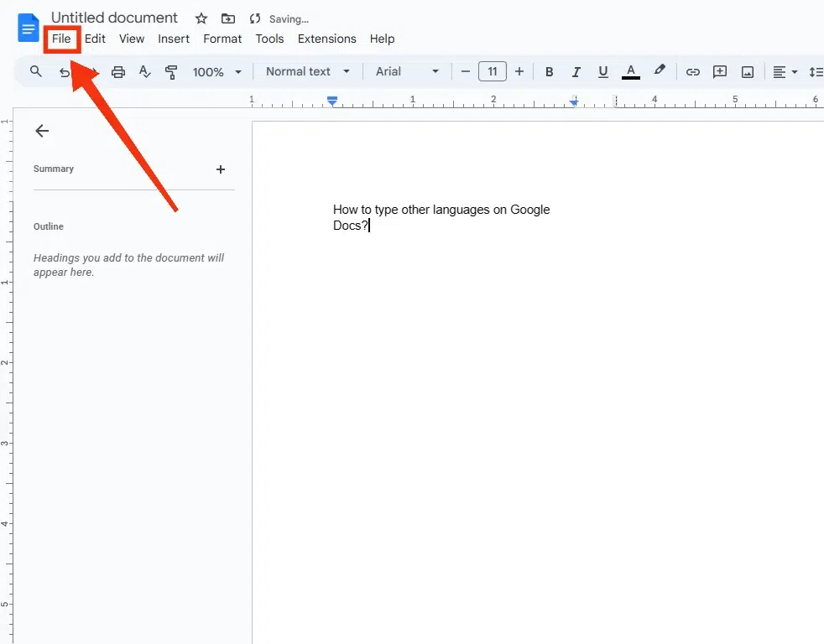
Task: Open the Insert menu
Action: (174, 39)
